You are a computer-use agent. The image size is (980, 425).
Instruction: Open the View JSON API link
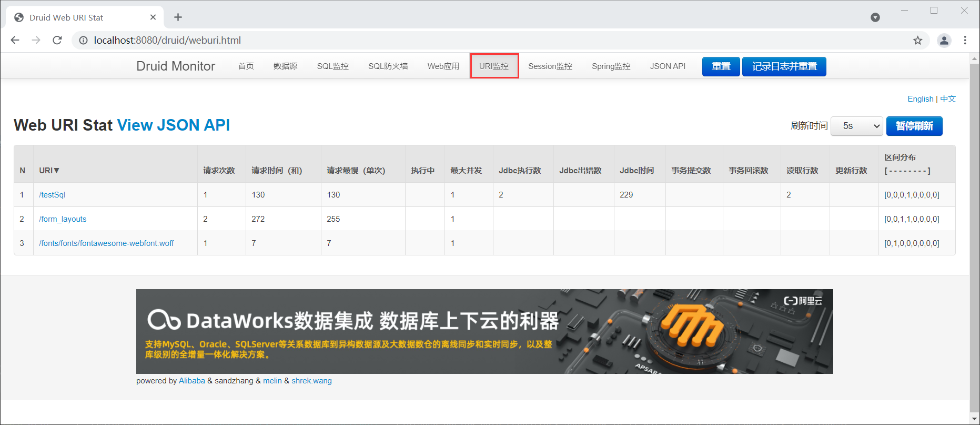tap(174, 125)
